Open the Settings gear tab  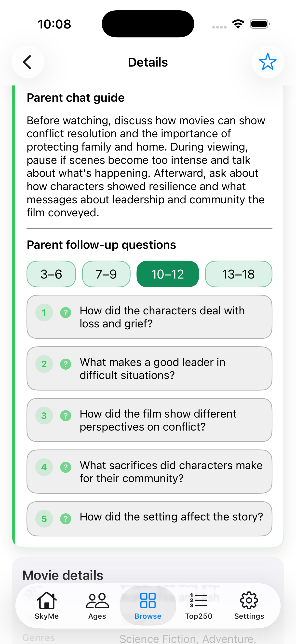point(249,605)
